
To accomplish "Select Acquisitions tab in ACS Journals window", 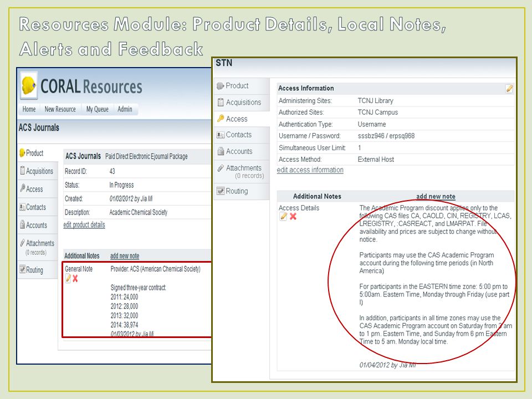I will (38, 171).
